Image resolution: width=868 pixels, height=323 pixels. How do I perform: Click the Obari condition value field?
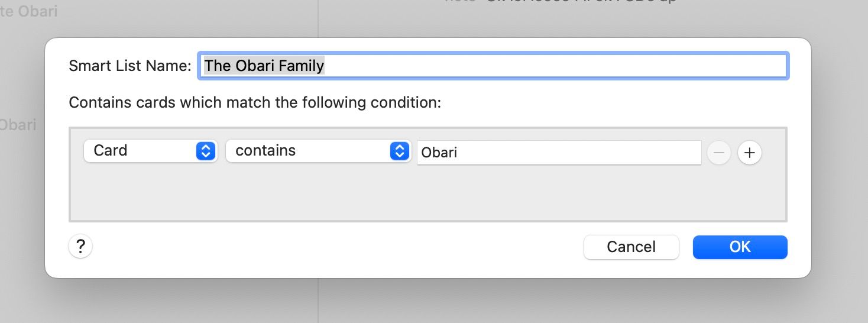[558, 153]
